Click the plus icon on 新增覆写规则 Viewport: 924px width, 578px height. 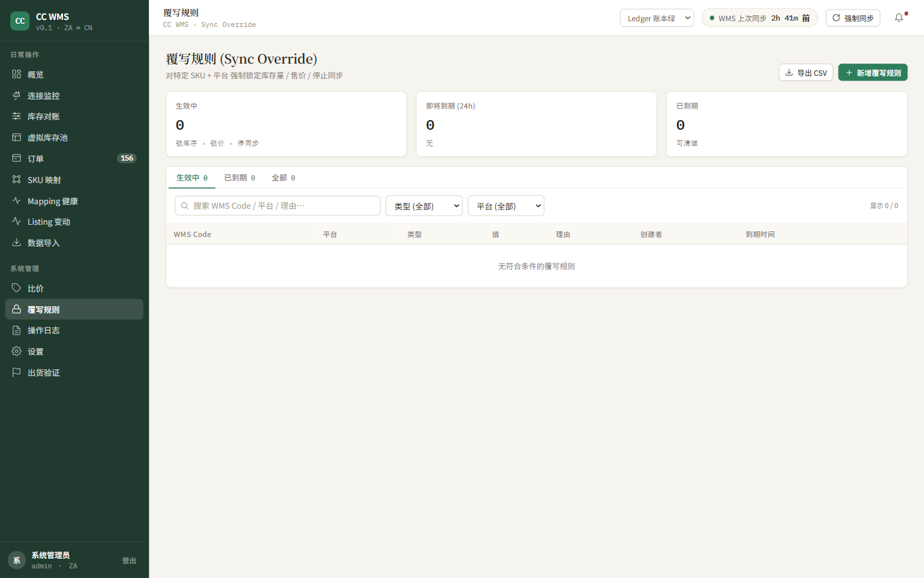tap(849, 73)
